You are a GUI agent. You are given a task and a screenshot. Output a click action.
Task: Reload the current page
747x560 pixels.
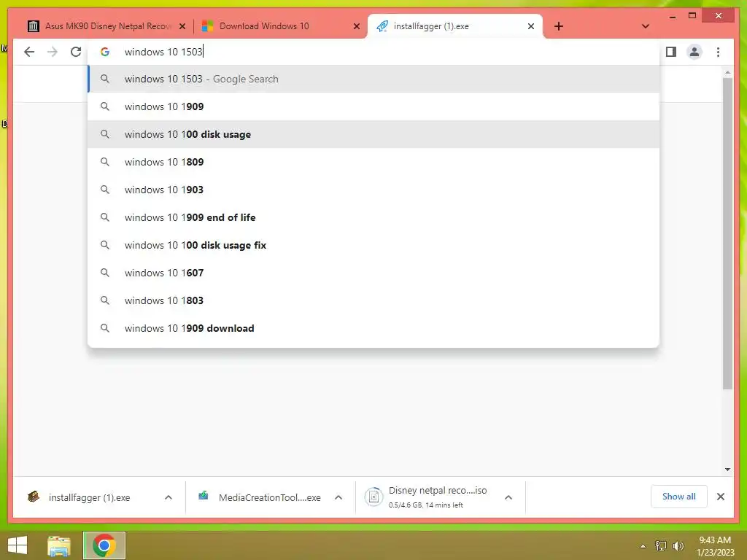coord(76,52)
